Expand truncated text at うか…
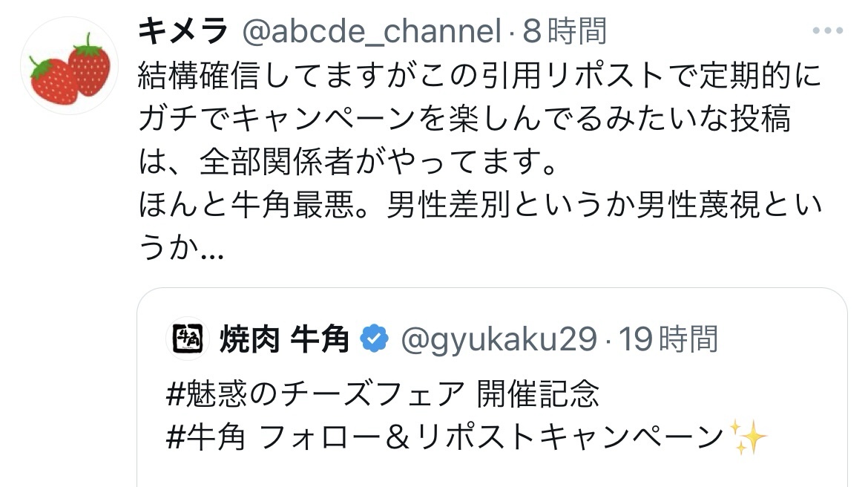 click(x=181, y=251)
